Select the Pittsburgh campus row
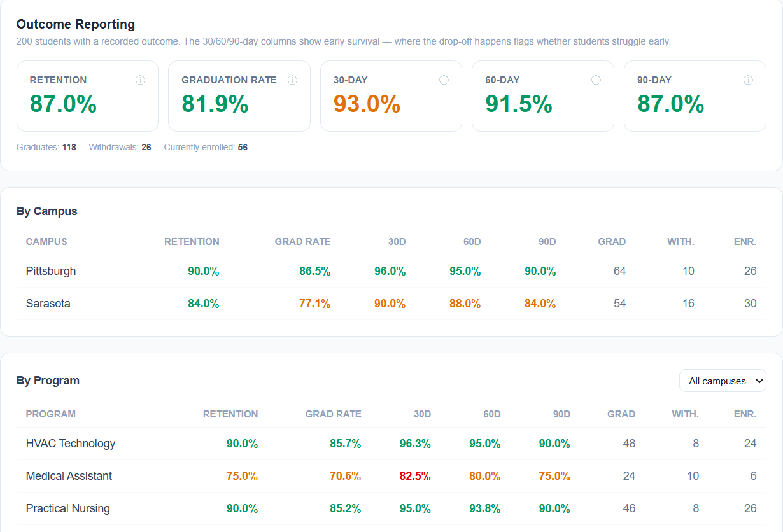 391,271
